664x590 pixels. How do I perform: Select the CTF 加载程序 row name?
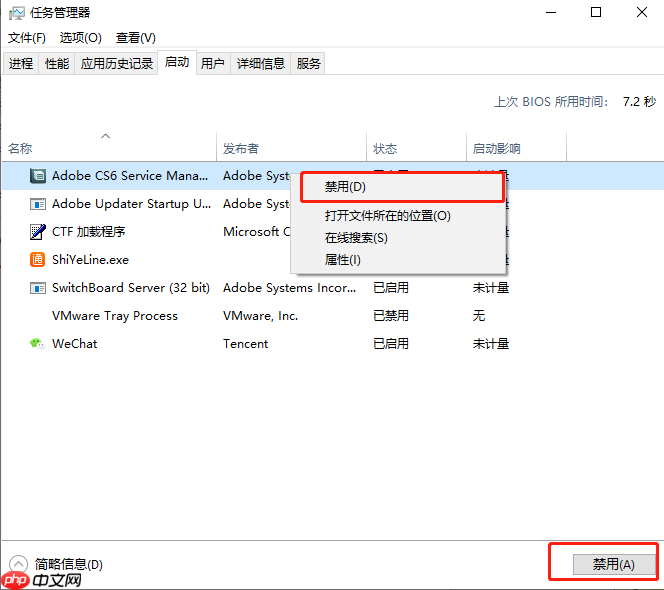coord(89,232)
